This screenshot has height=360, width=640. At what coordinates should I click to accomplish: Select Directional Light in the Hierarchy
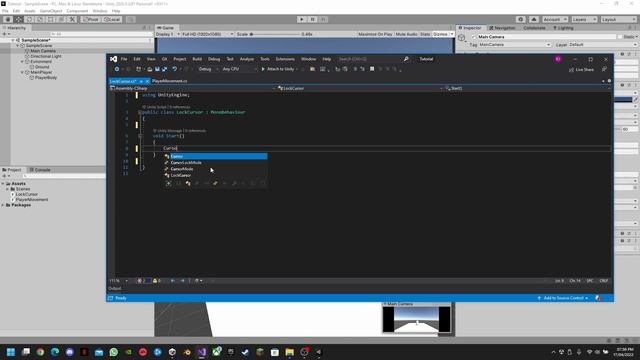[x=46, y=56]
